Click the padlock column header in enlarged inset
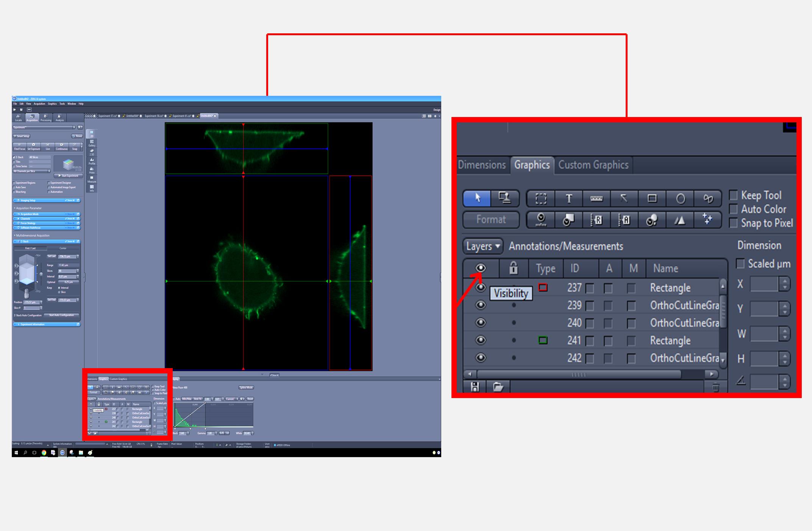 click(513, 268)
